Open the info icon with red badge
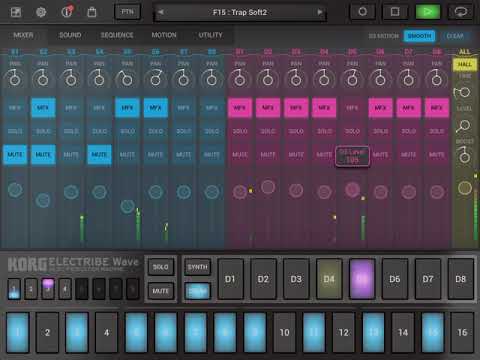480x360 pixels. pyautogui.click(x=67, y=12)
